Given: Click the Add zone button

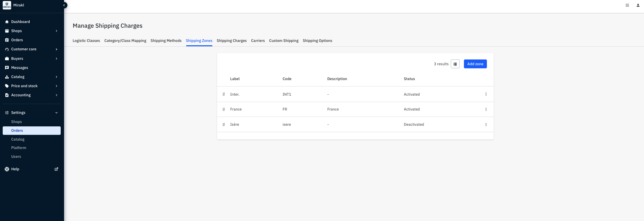Looking at the screenshot, I should pyautogui.click(x=475, y=64).
